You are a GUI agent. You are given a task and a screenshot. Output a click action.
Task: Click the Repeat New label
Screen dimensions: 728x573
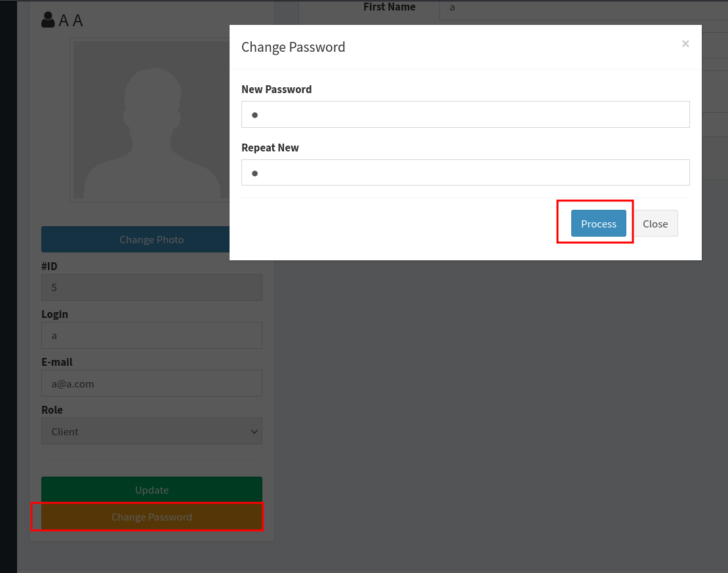pyautogui.click(x=270, y=148)
